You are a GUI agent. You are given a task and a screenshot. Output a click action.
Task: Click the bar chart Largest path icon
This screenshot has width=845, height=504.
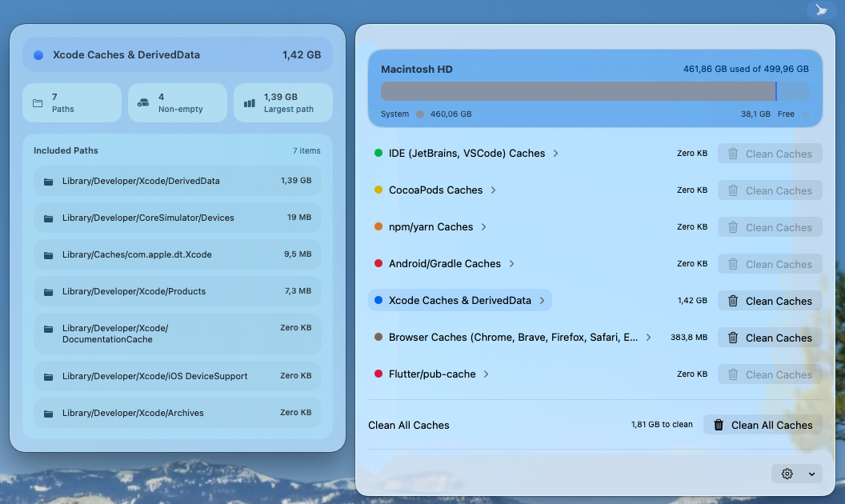pyautogui.click(x=249, y=103)
